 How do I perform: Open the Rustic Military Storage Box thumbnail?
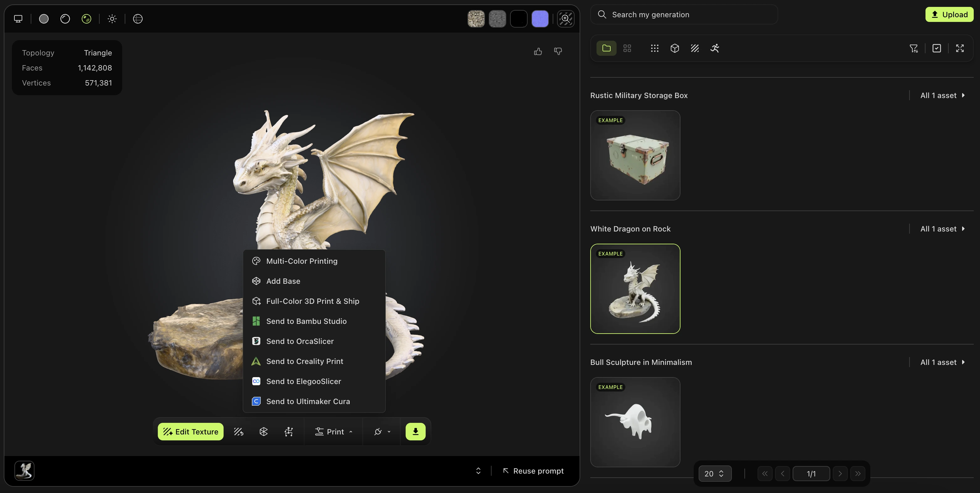[x=635, y=155]
